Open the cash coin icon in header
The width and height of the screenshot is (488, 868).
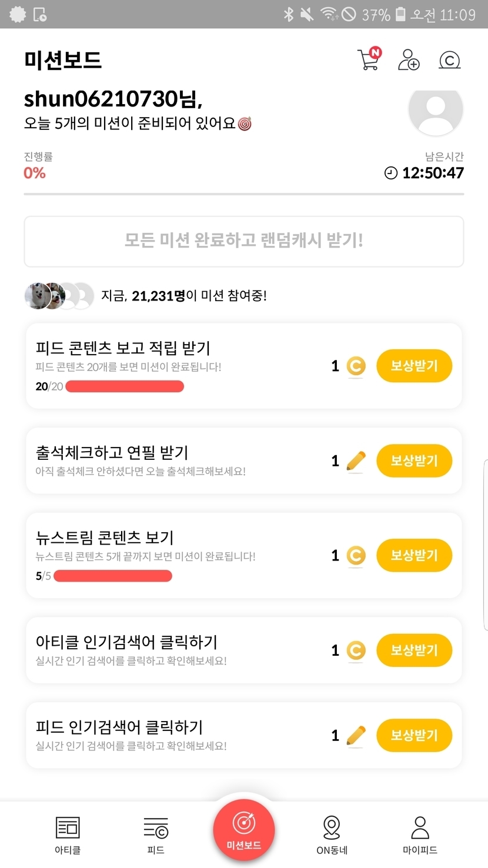coord(450,60)
